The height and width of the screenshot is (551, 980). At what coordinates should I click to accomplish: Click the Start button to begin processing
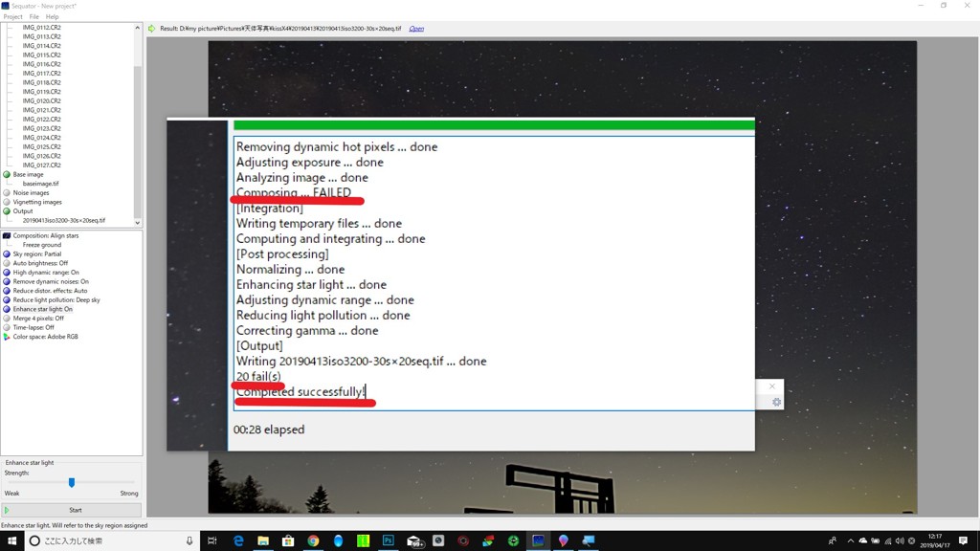[71, 511]
